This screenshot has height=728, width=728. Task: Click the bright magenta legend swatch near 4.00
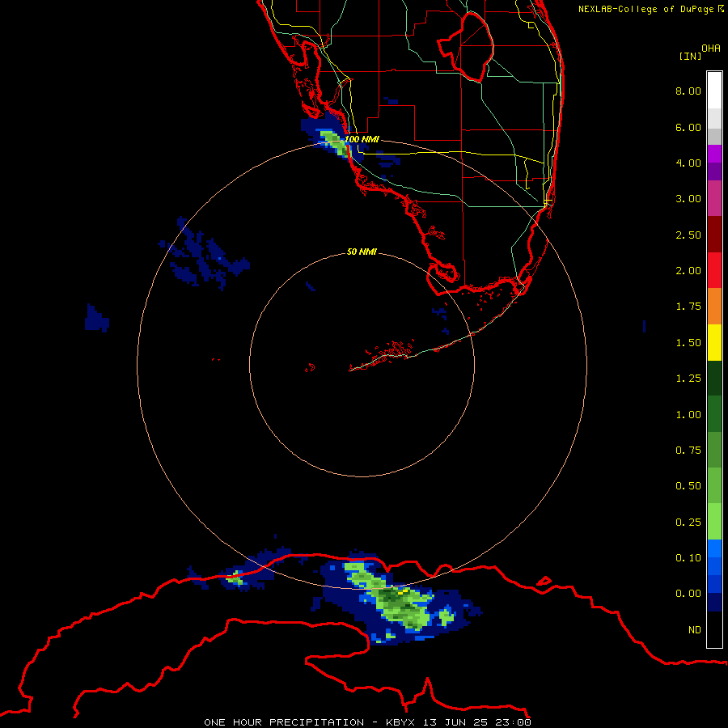(x=714, y=154)
